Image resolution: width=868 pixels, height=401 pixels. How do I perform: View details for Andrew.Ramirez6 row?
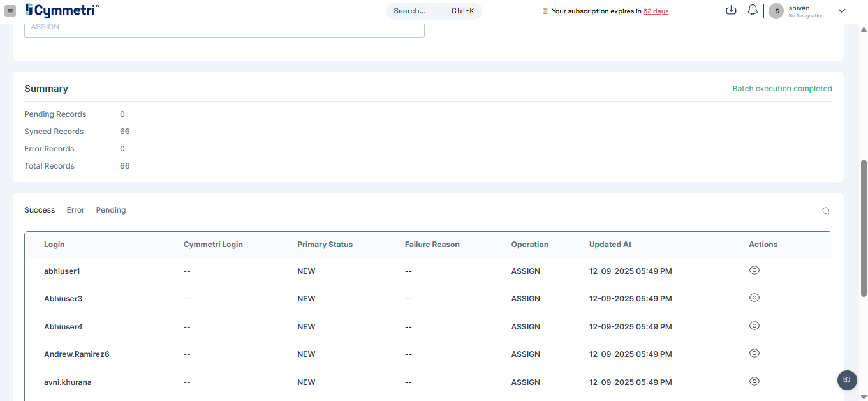pyautogui.click(x=754, y=353)
